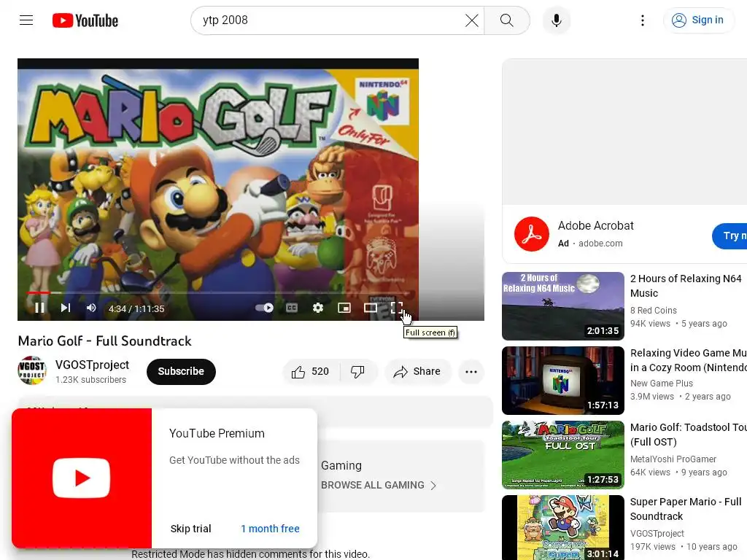Click the blue Try now ad button

[729, 236]
